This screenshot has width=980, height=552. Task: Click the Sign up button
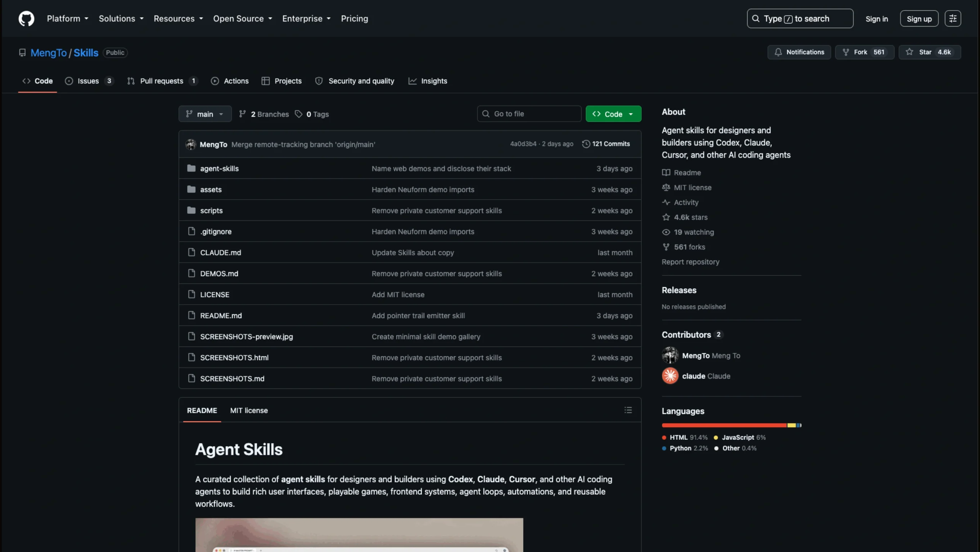[919, 19]
